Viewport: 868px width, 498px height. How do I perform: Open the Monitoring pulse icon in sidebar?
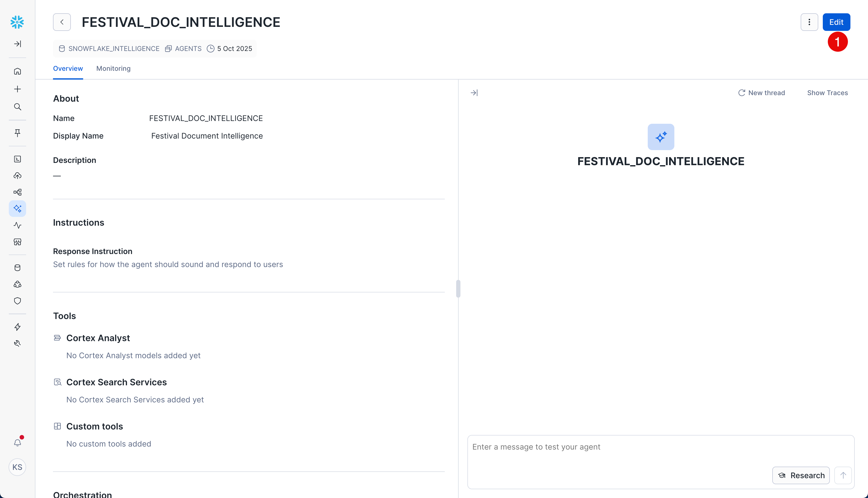pos(17,225)
